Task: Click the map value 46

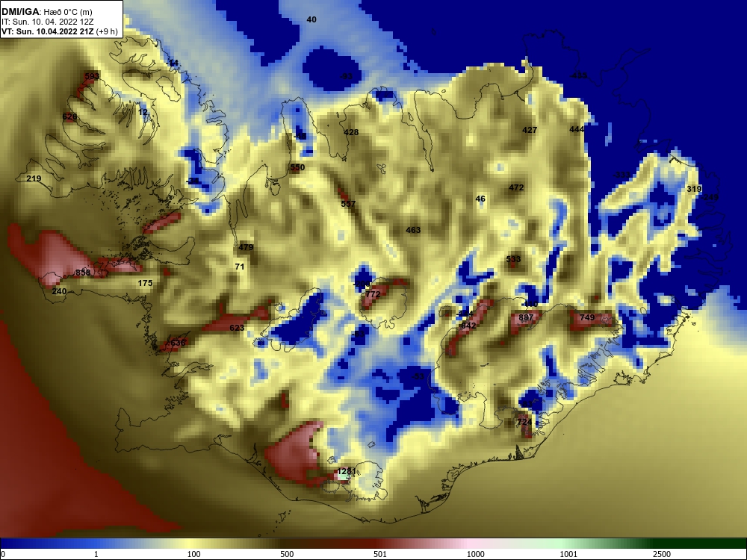Action: 480,199
